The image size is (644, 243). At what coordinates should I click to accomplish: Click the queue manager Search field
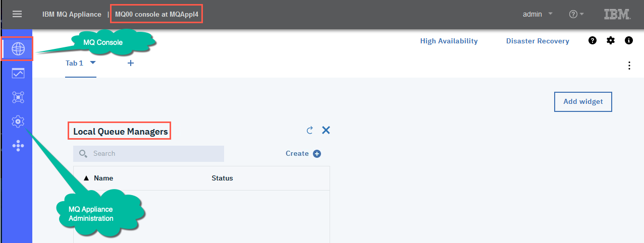[x=148, y=154]
